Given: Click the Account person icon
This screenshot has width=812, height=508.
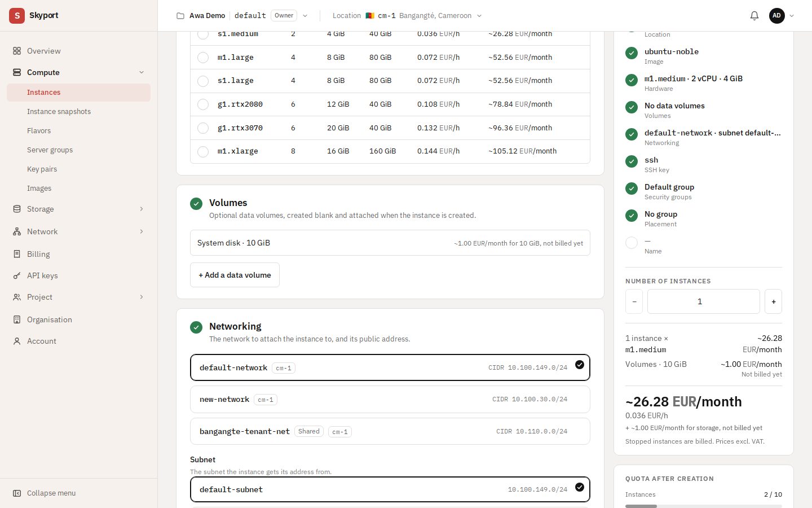Looking at the screenshot, I should 17,341.
